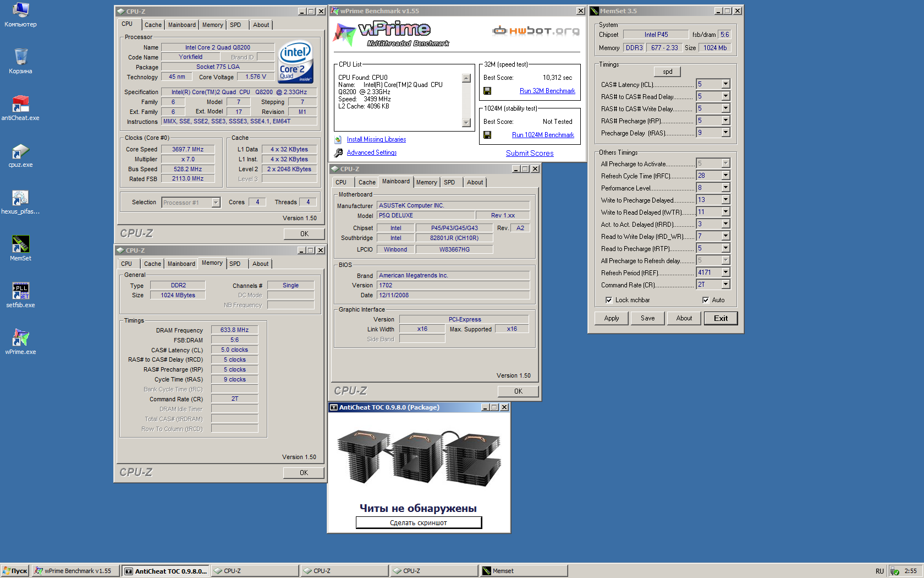924x578 pixels.
Task: Click Run 32M Benchmark link
Action: point(547,91)
